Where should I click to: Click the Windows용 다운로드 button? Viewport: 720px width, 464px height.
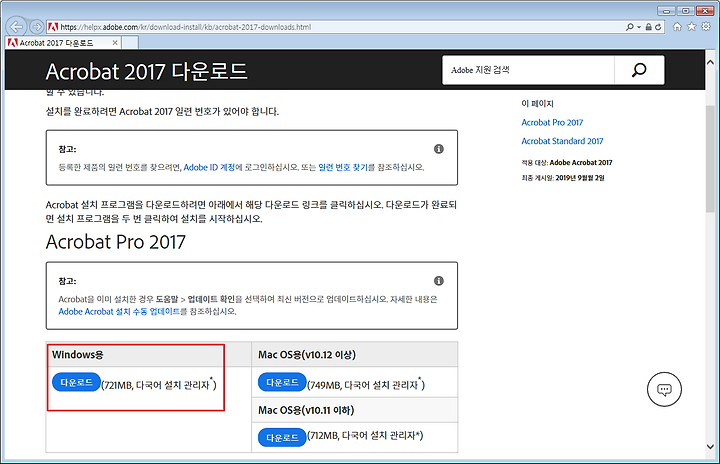(x=76, y=382)
